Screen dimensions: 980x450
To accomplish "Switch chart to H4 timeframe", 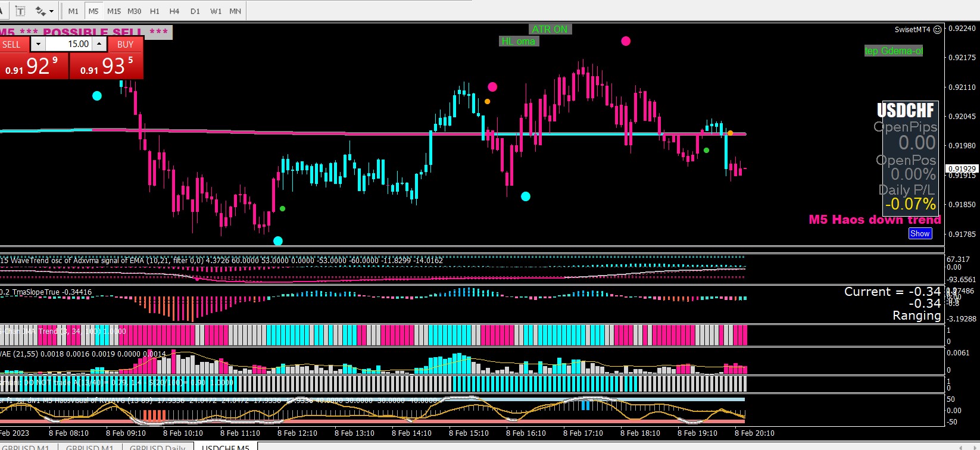I will (x=174, y=11).
